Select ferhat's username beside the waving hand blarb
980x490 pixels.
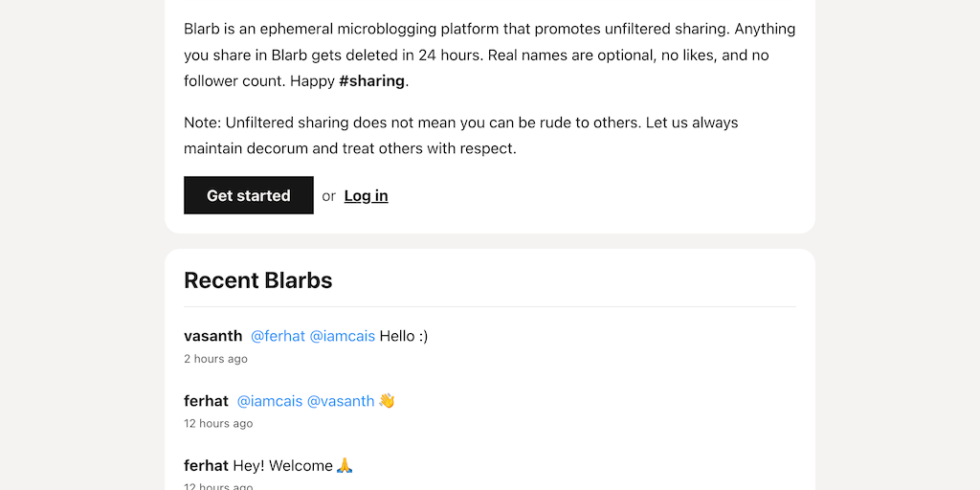(x=206, y=401)
